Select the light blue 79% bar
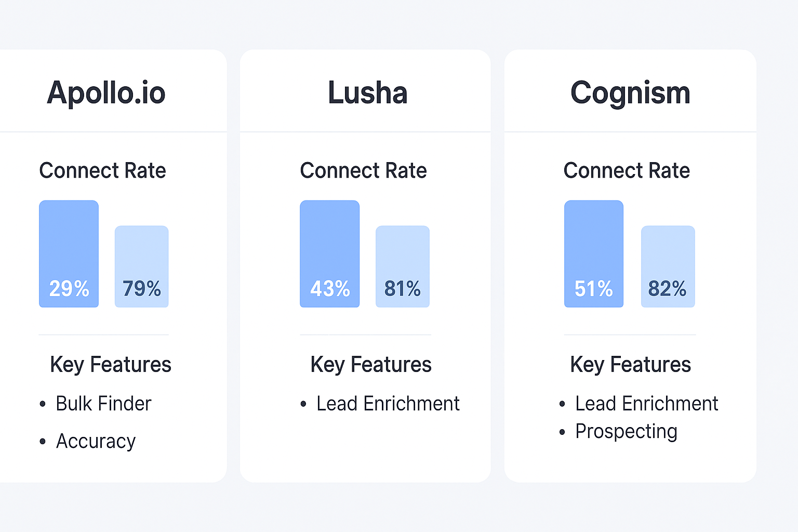Screen dimensions: 798x532 [141, 266]
